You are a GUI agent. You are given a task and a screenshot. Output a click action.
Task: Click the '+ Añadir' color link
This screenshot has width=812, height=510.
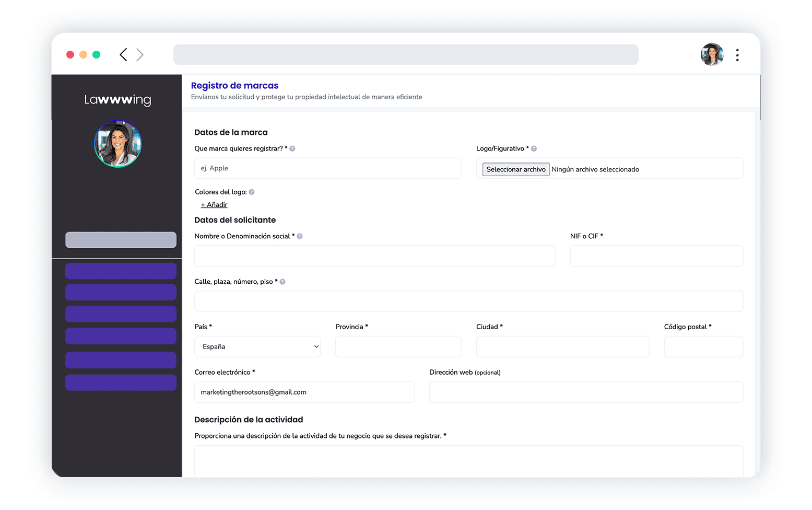(214, 205)
